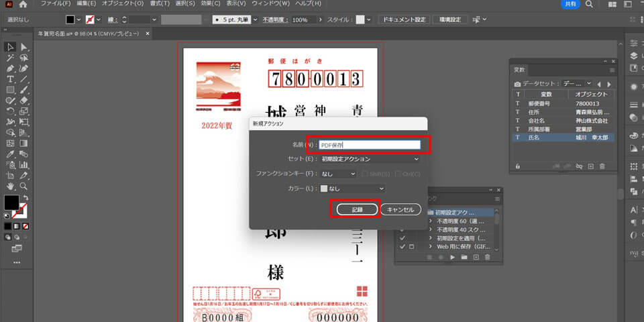Viewport: 644px width, 322px height.
Task: Click the 記録 button
Action: click(x=356, y=209)
